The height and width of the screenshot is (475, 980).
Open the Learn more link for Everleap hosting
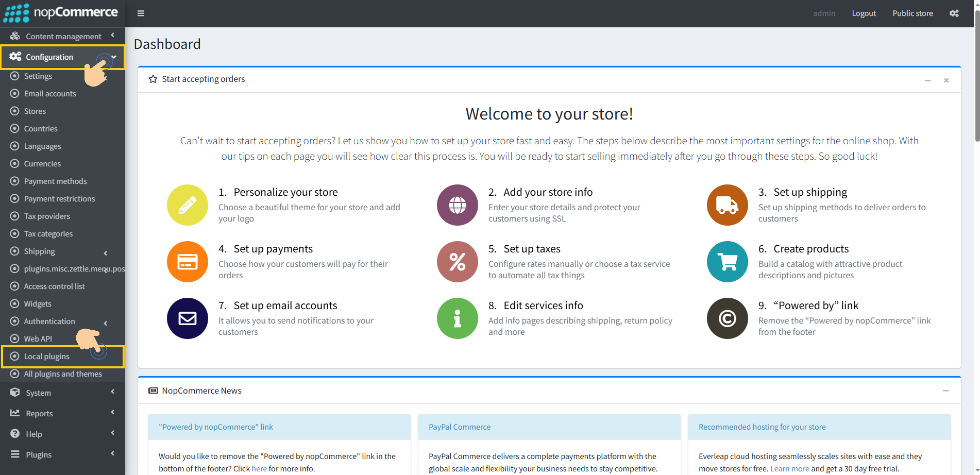pyautogui.click(x=789, y=468)
